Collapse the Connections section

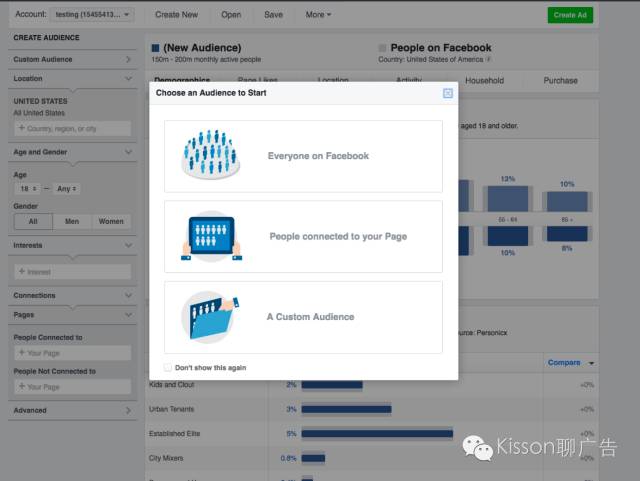(x=72, y=295)
